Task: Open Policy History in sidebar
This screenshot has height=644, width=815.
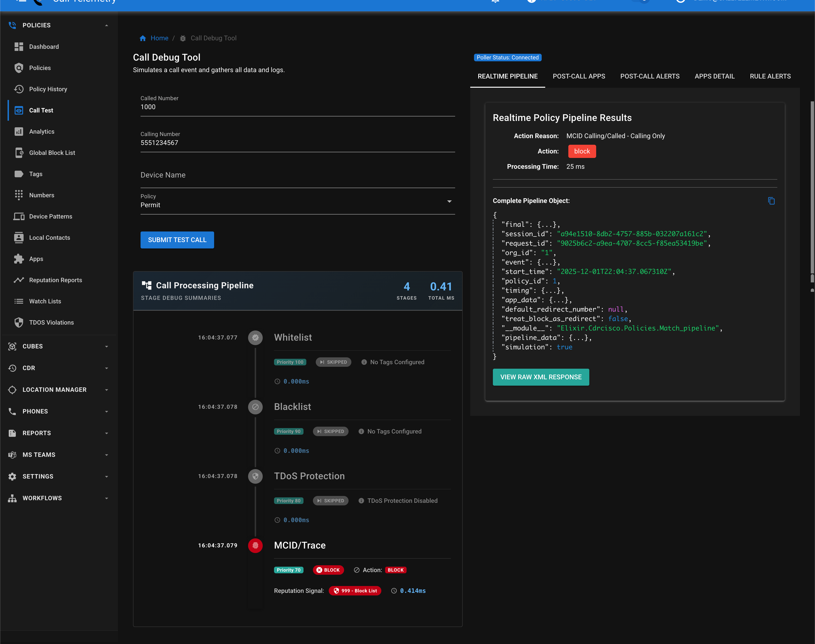Action: click(x=58, y=89)
